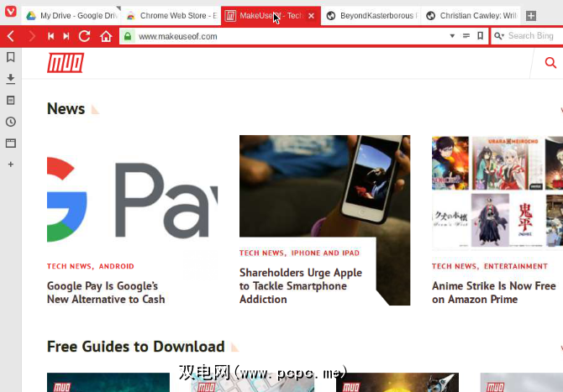
Task: Click Tech News above Google Pay article
Action: point(69,266)
